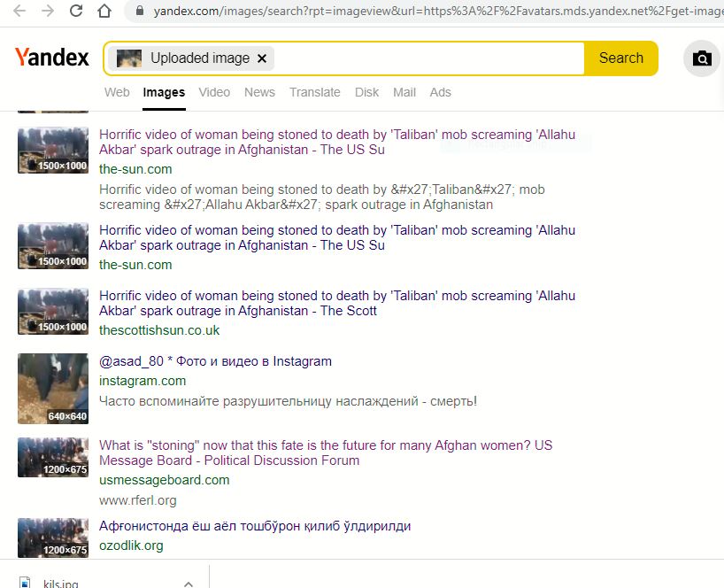Open the usmessageboard.com source link
The height and width of the screenshot is (588, 724).
[x=164, y=480]
